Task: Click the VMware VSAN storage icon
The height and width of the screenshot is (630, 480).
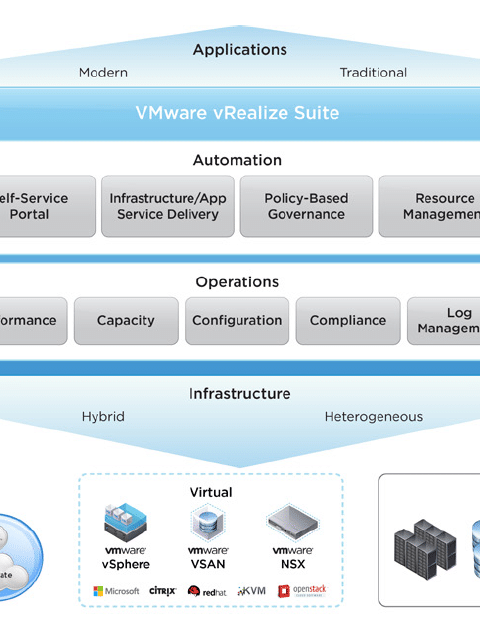Action: click(x=208, y=523)
